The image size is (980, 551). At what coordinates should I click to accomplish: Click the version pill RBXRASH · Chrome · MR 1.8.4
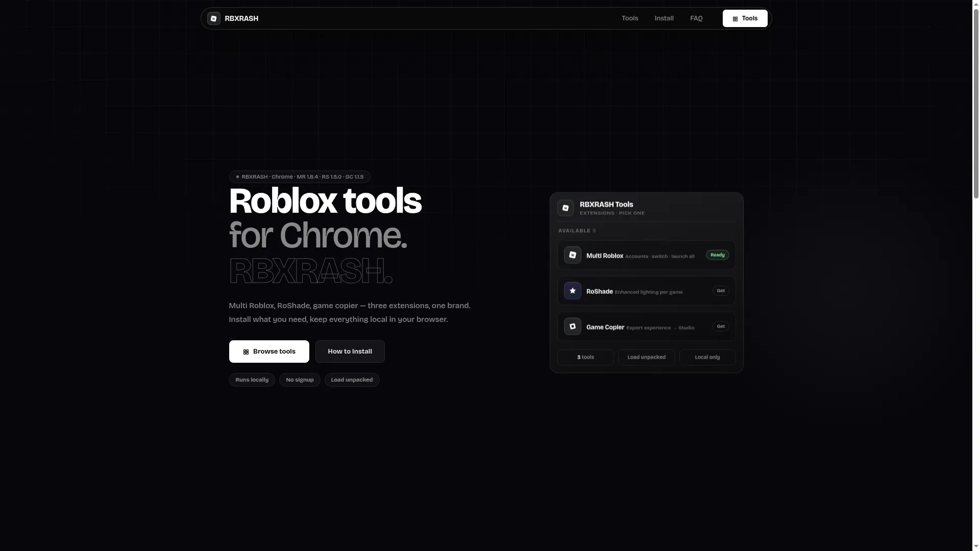[300, 177]
